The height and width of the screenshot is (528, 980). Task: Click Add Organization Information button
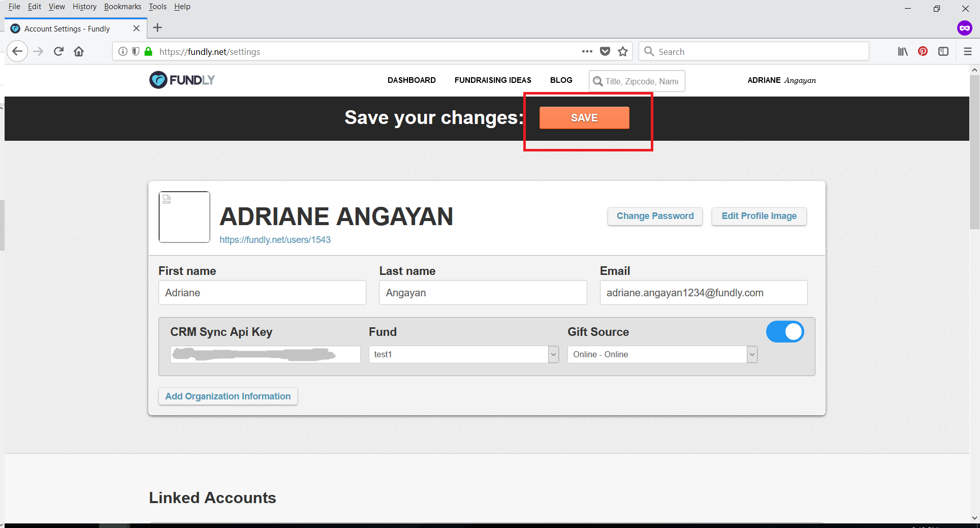(228, 396)
